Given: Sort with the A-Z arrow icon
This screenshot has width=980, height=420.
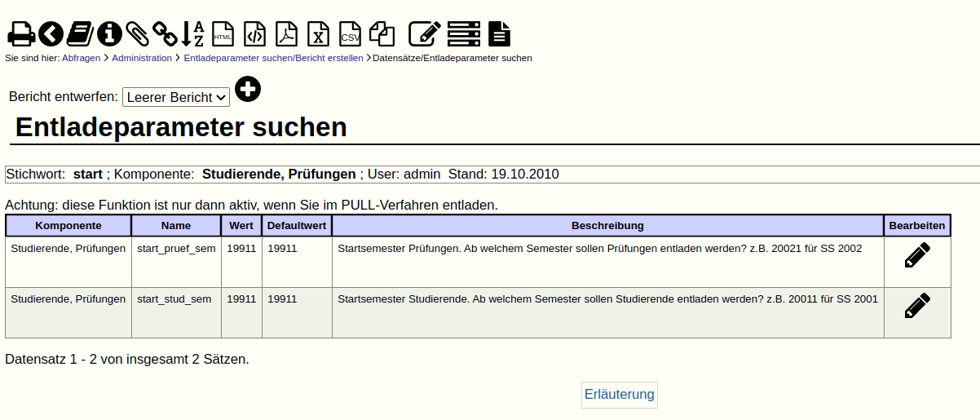Looking at the screenshot, I should 192,33.
